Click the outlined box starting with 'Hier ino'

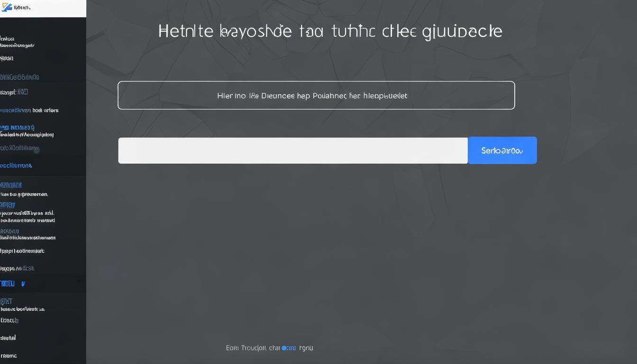click(316, 95)
